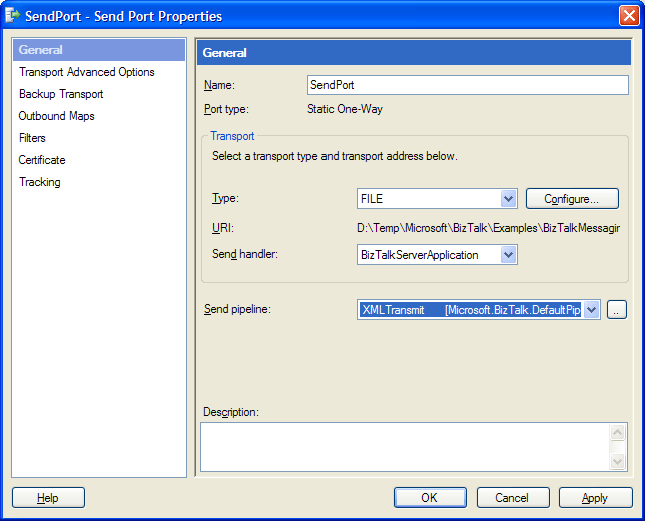This screenshot has width=645, height=521.
Task: Open the Send pipeline dropdown list
Action: (591, 310)
